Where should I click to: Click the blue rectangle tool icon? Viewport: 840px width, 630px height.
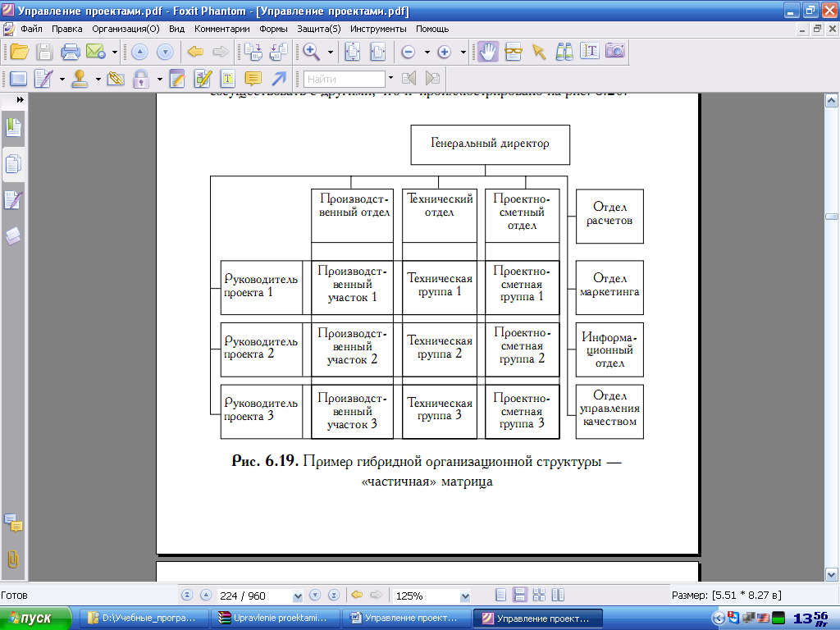[x=18, y=80]
